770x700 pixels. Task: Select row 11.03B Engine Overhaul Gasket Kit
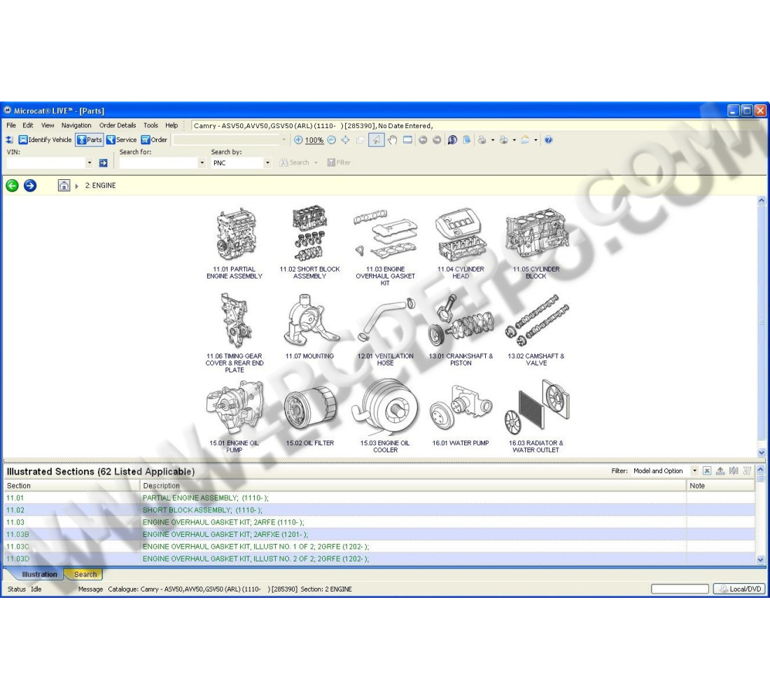click(x=379, y=535)
